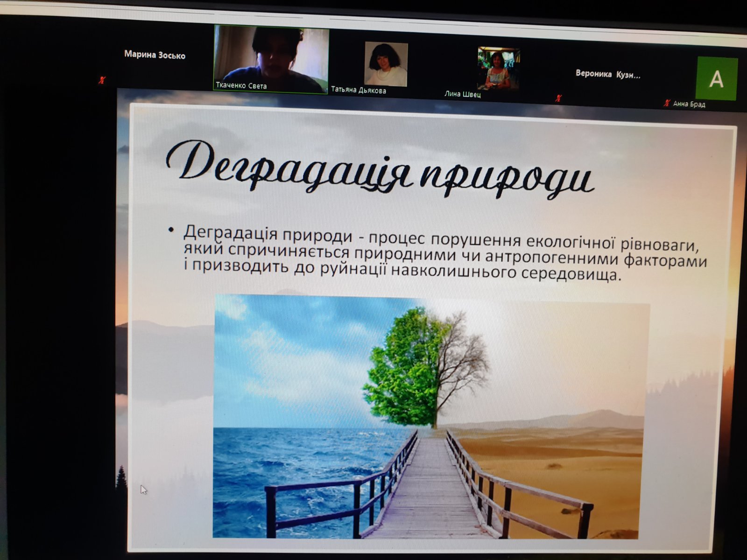Click muted microphone icon beside Анна Брад

(667, 103)
